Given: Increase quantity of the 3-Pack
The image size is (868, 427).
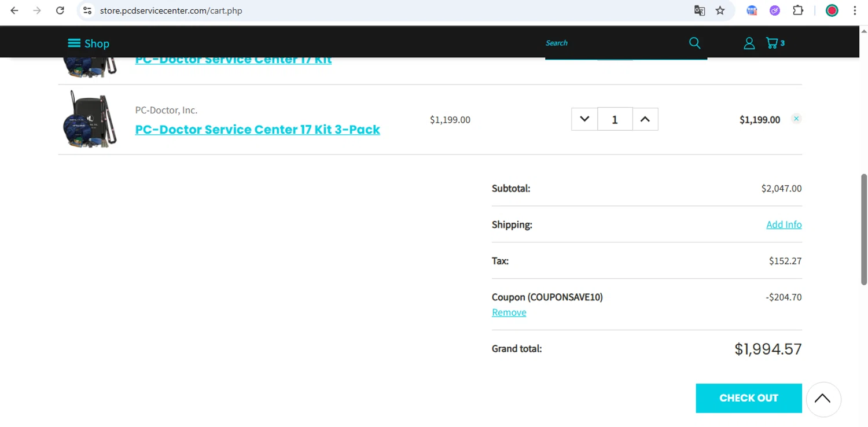Looking at the screenshot, I should (645, 119).
